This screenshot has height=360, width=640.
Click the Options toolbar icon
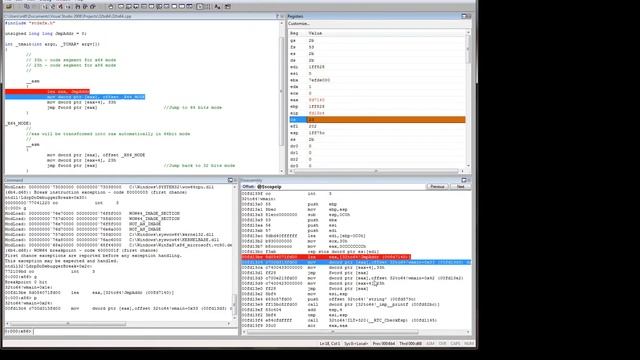tap(227, 7)
